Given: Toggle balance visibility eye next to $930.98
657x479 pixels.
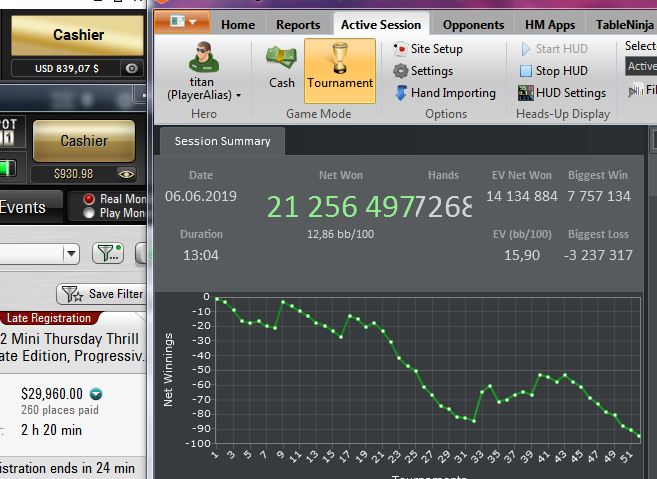Looking at the screenshot, I should 126,174.
